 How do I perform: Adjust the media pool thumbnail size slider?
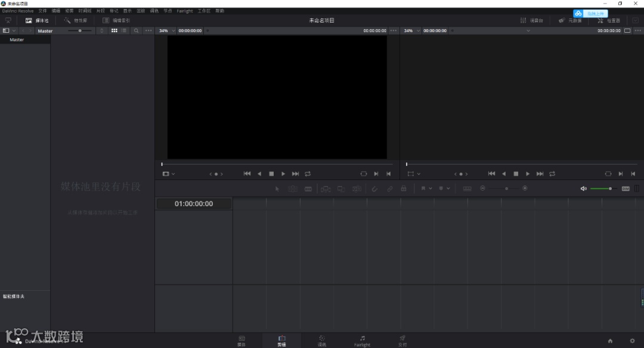tap(80, 31)
